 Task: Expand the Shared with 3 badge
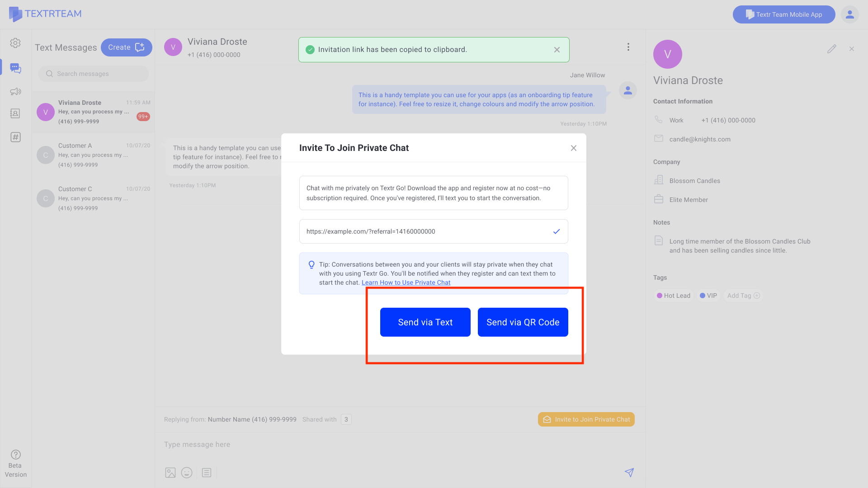346,419
